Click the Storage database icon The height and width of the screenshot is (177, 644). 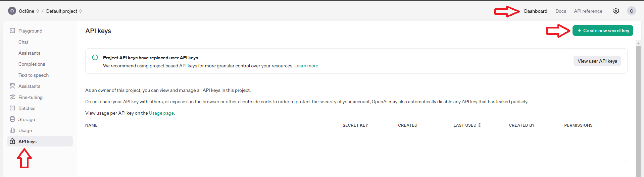tap(12, 119)
